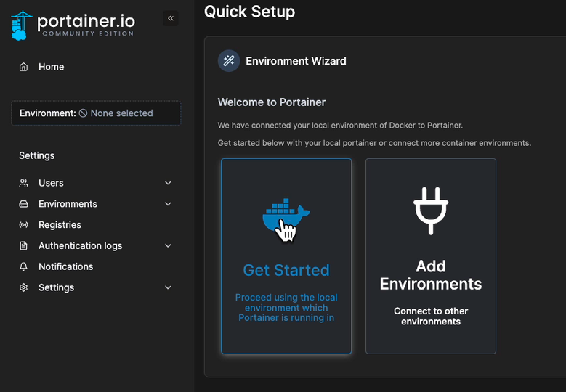Click the Home house icon

coord(23,67)
